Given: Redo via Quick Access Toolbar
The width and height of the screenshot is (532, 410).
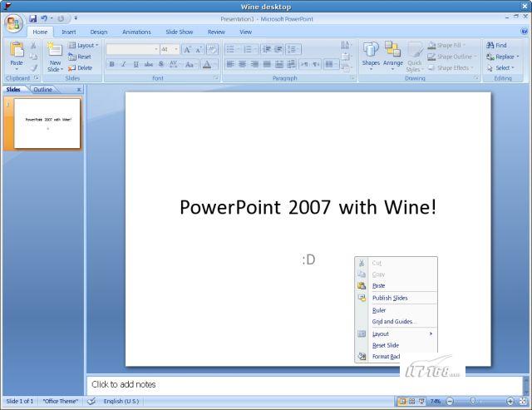Looking at the screenshot, I should click(x=61, y=18).
